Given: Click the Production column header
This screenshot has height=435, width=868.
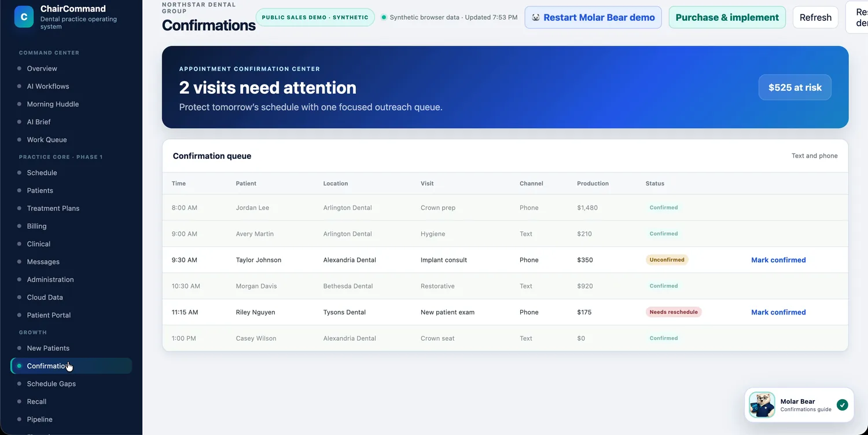Looking at the screenshot, I should 593,184.
